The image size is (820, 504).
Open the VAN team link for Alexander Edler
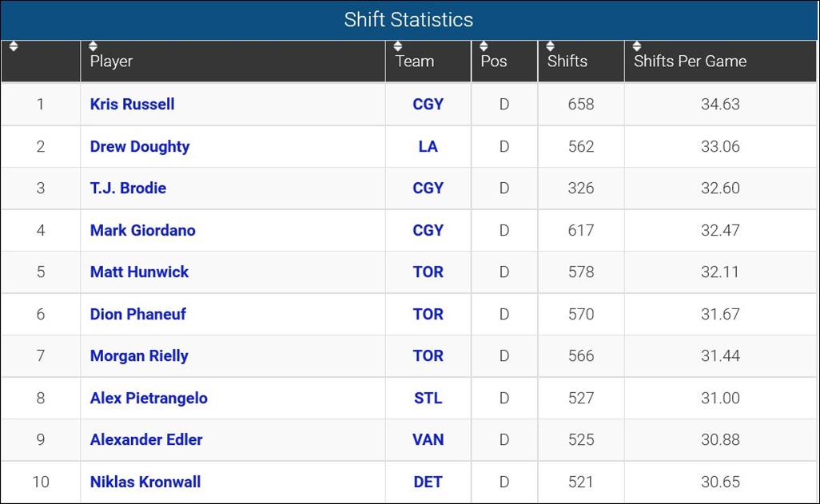click(428, 440)
